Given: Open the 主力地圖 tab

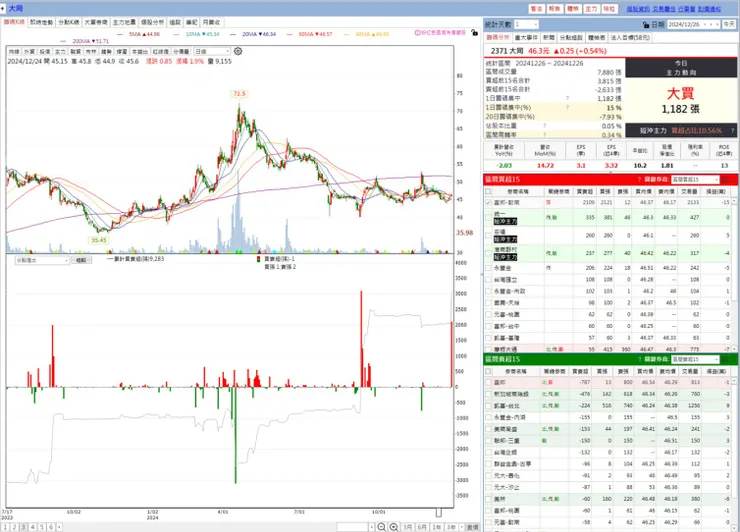Looking at the screenshot, I should coord(124,22).
